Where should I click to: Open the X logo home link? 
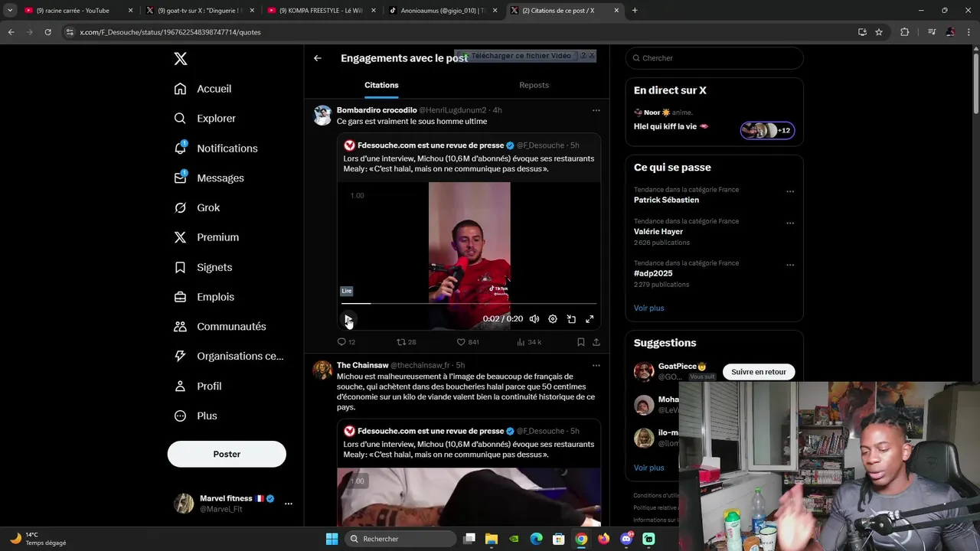[x=180, y=59]
